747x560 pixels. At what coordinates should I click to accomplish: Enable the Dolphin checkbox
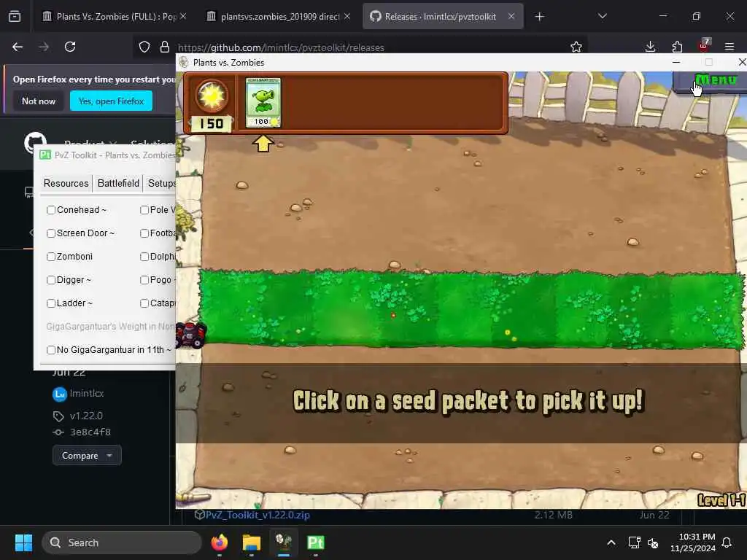pyautogui.click(x=144, y=257)
